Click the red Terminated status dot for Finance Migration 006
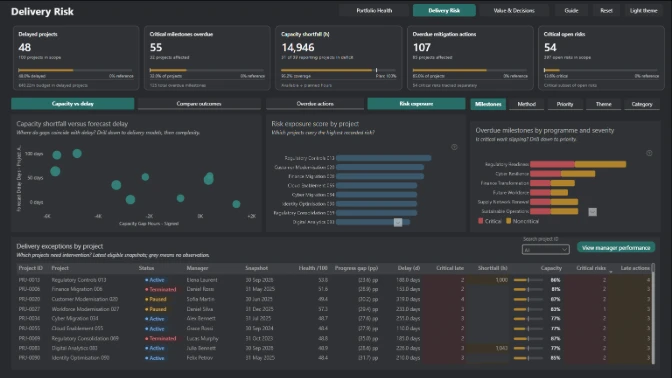The image size is (672, 378). 147,289
